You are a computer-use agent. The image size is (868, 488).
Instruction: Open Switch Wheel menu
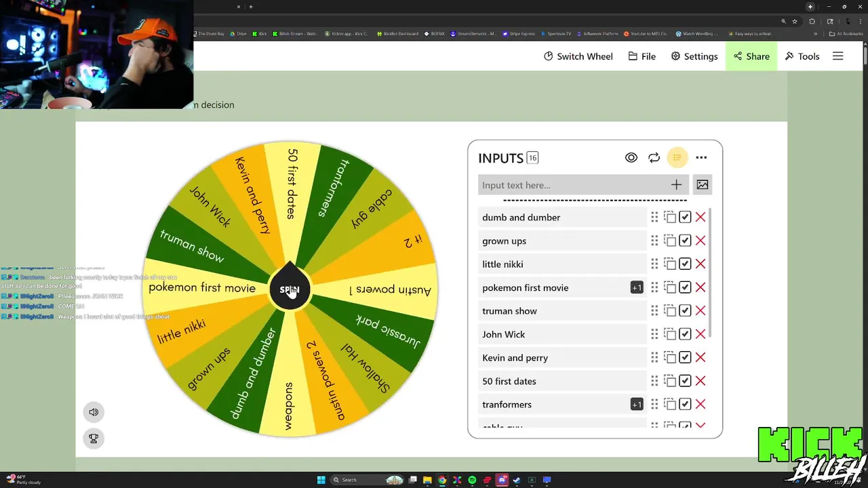click(578, 56)
